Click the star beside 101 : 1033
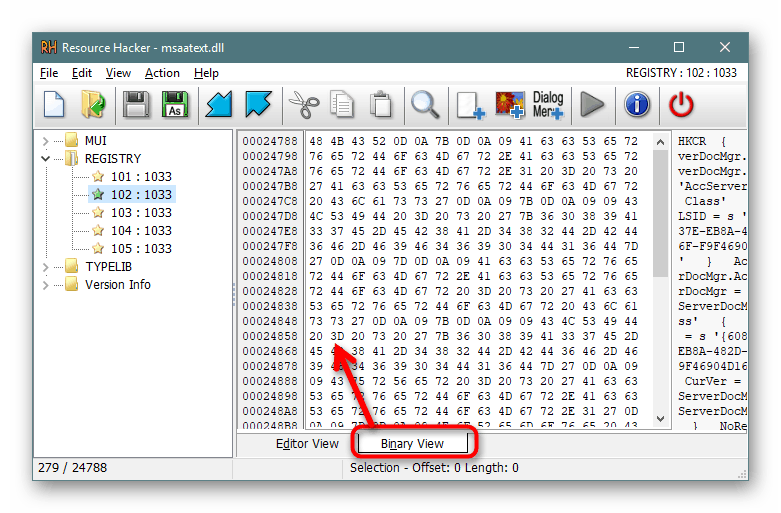781x513 pixels. (x=98, y=176)
